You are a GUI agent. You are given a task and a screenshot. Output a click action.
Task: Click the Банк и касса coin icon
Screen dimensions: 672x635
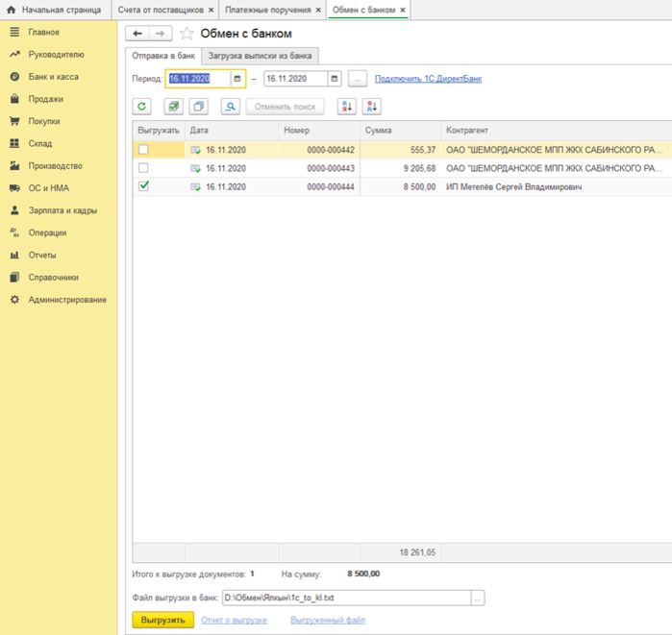[x=14, y=77]
